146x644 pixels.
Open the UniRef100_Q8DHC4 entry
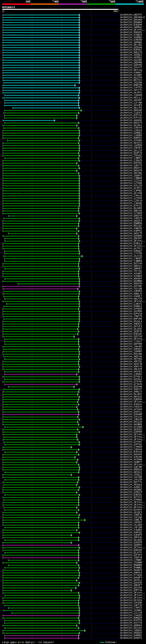131,625
